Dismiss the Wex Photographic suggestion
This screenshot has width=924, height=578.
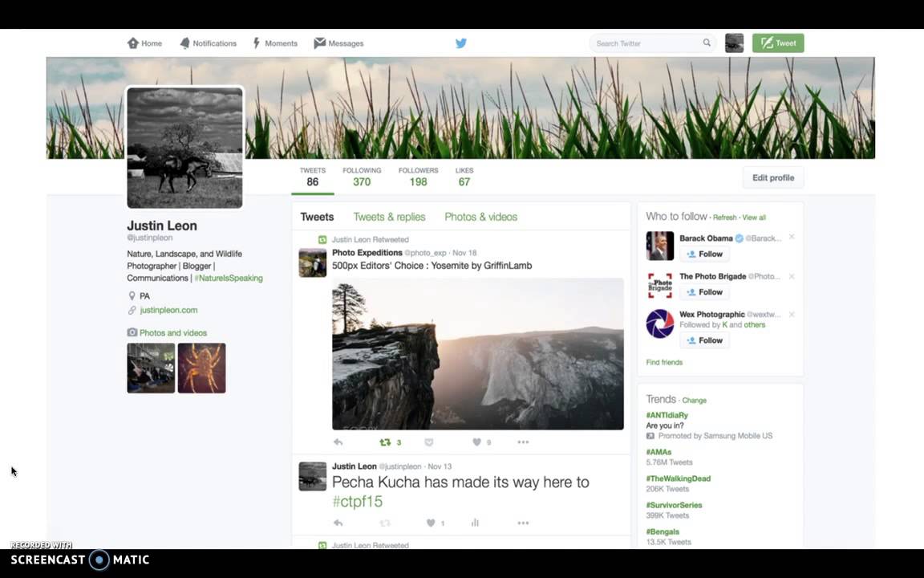coord(792,315)
